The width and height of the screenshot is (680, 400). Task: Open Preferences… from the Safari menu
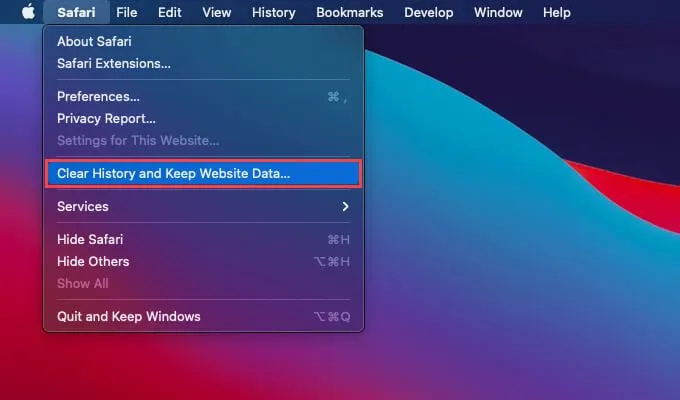point(203,96)
